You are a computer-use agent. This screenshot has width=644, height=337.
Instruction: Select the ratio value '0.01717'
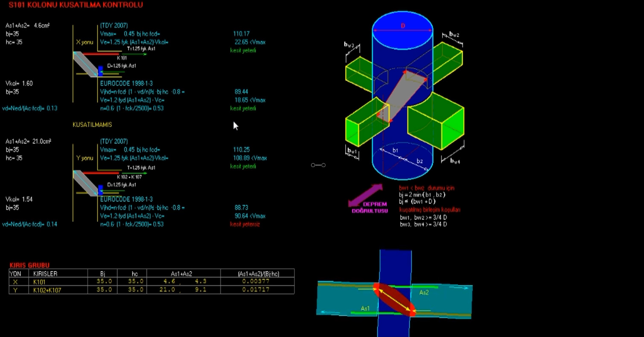256,290
